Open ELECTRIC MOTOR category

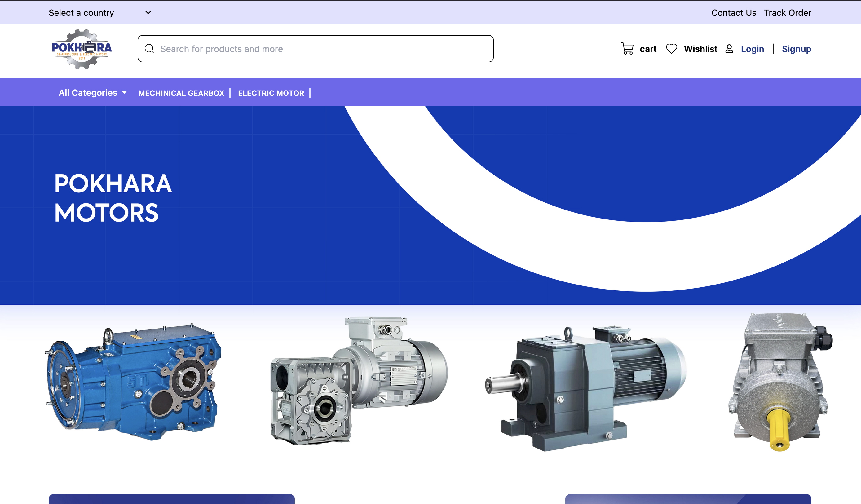click(271, 93)
